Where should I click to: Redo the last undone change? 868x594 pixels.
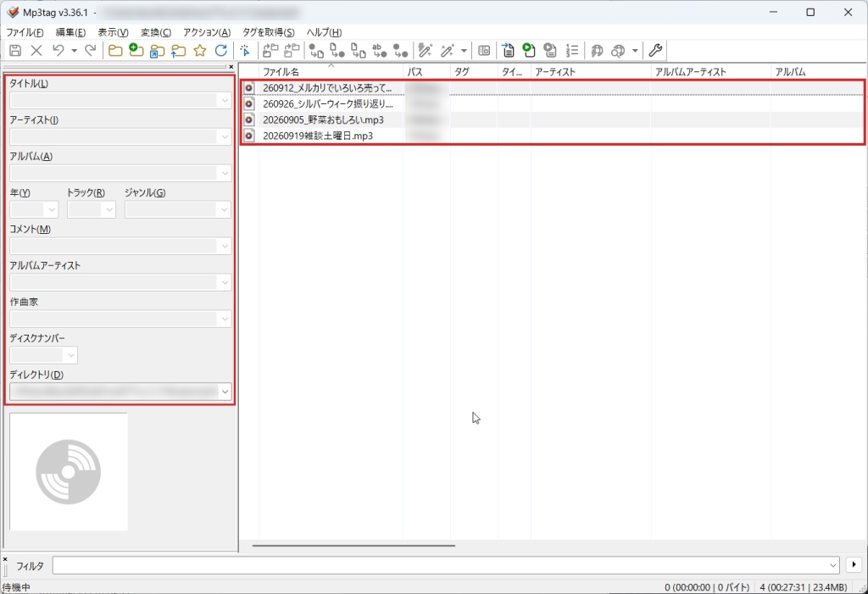click(90, 51)
